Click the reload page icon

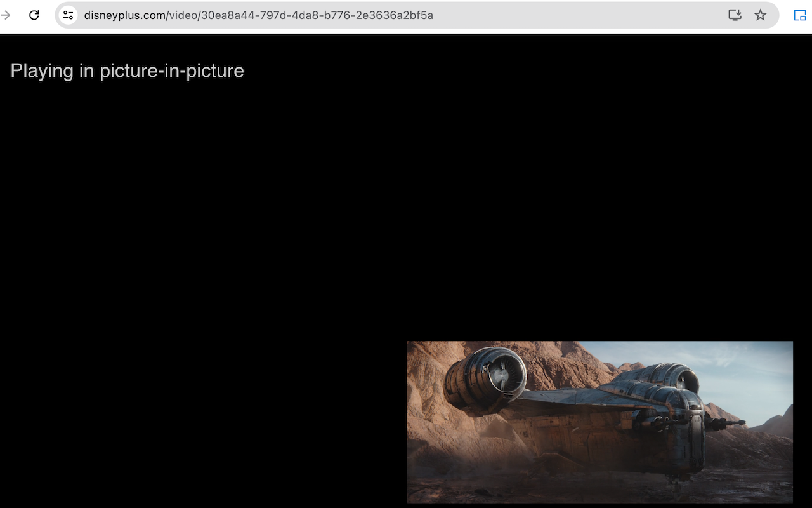34,15
